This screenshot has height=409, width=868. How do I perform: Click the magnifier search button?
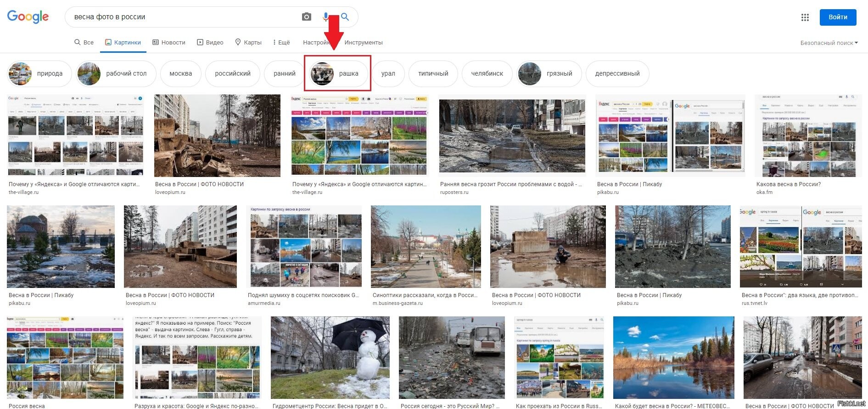(x=345, y=17)
